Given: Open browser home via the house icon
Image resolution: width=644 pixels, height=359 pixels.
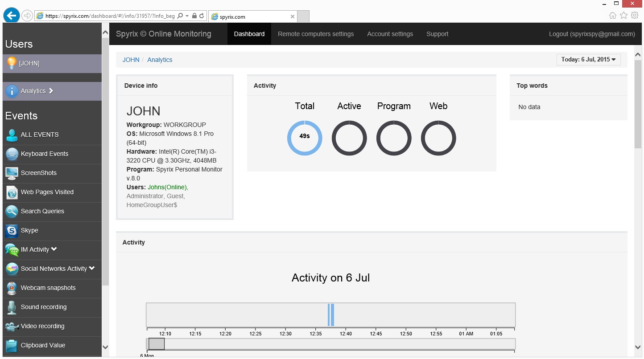Looking at the screenshot, I should coord(613,16).
